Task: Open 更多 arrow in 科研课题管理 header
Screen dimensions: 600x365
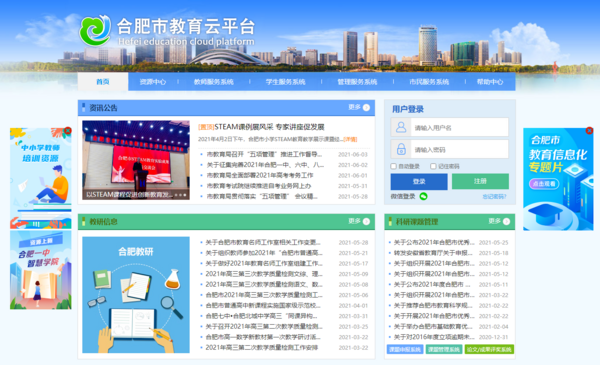Action: click(x=506, y=222)
